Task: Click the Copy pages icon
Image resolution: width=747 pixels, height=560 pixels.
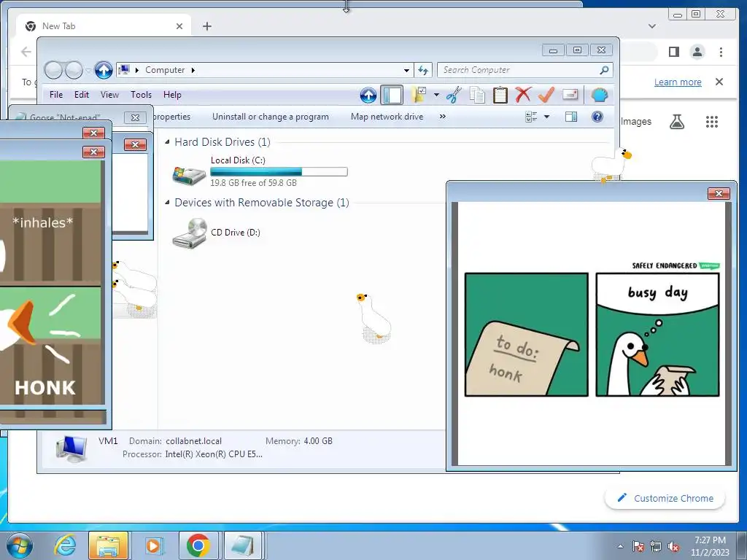Action: pyautogui.click(x=477, y=95)
